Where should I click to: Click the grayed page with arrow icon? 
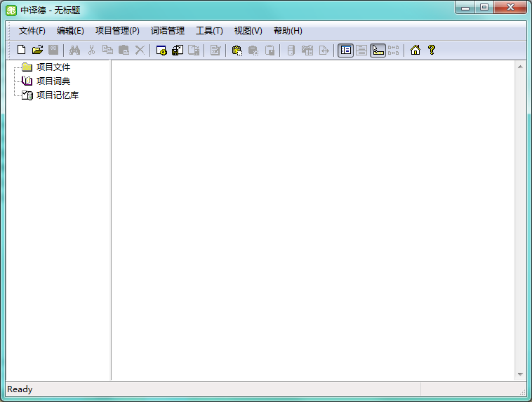[324, 51]
